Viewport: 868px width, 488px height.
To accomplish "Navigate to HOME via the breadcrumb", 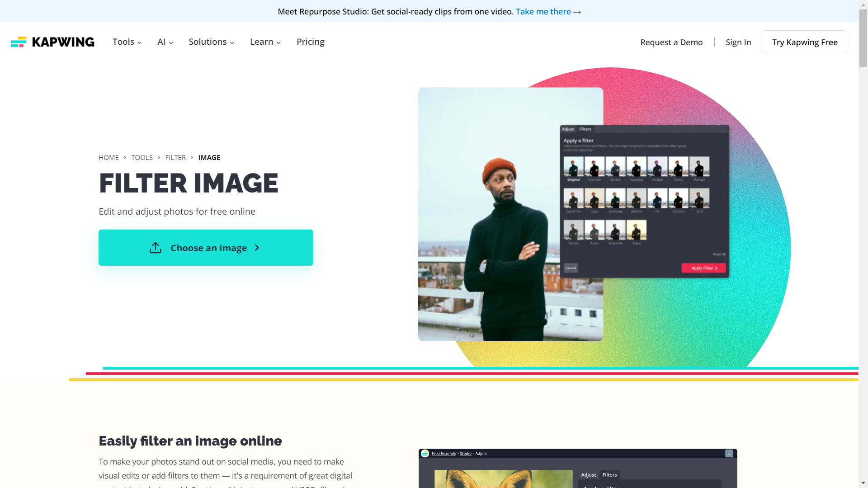I will click(108, 157).
